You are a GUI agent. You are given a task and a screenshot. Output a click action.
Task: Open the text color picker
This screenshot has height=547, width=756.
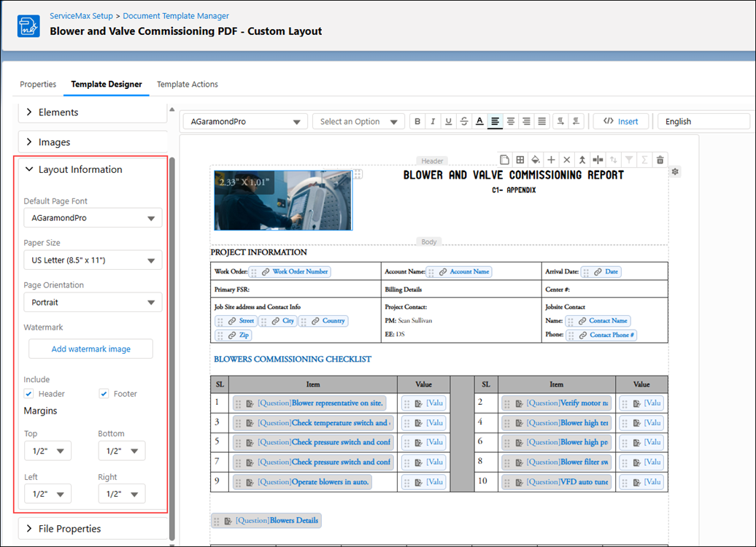click(479, 122)
